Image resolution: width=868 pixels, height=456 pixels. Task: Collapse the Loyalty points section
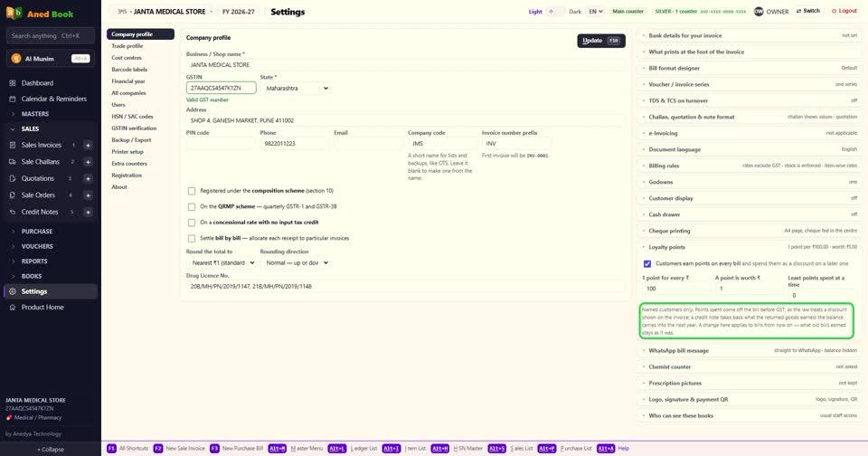tap(750, 247)
